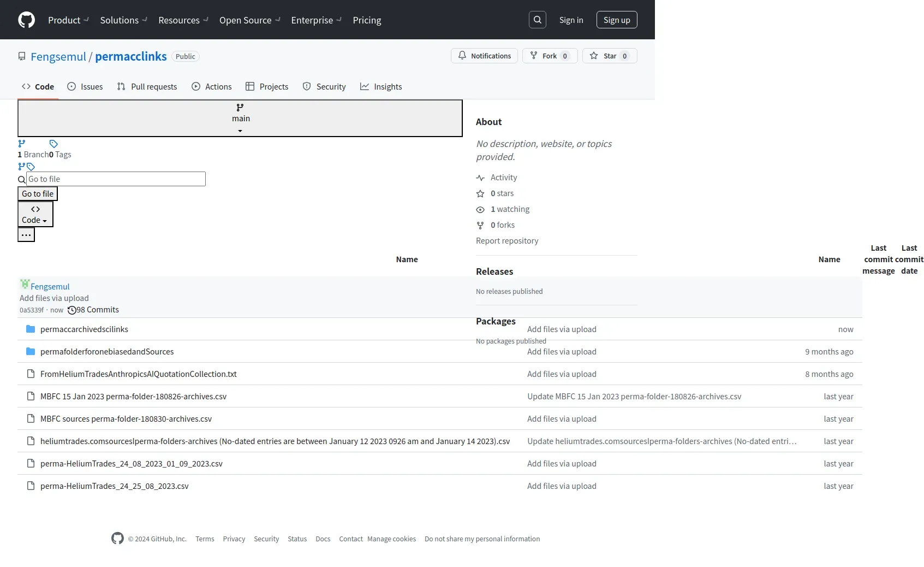The width and height of the screenshot is (924, 567).
Task: Open the search magnifier button
Action: pos(538,20)
